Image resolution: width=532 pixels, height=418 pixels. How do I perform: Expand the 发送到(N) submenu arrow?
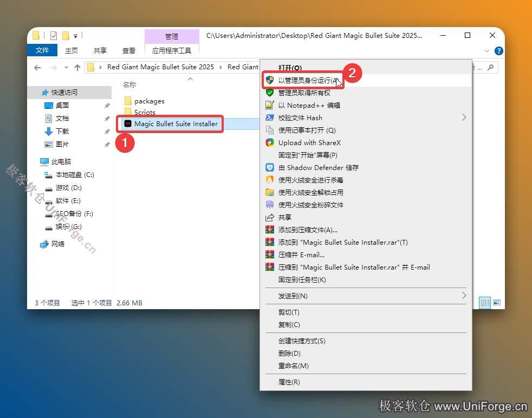(x=464, y=295)
